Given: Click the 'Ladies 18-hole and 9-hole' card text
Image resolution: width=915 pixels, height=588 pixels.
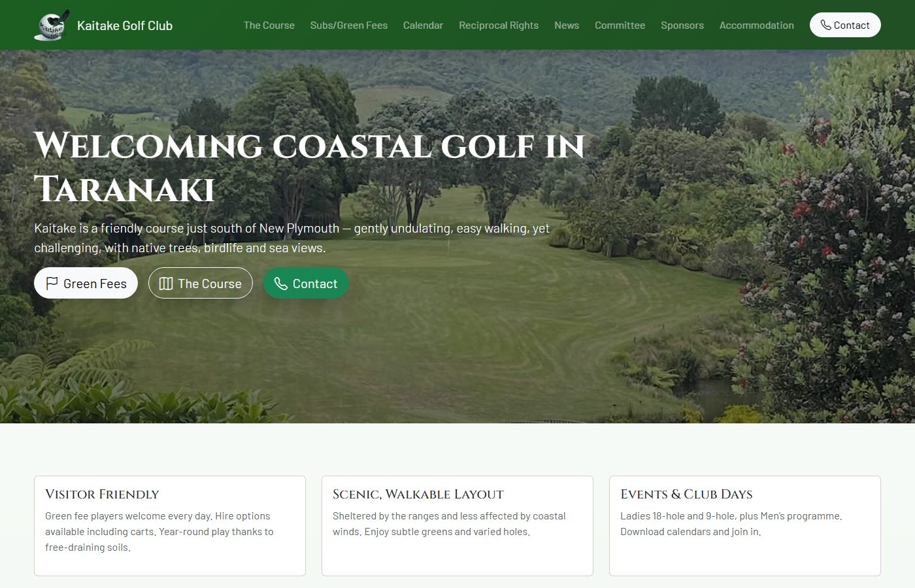Looking at the screenshot, I should click(731, 523).
